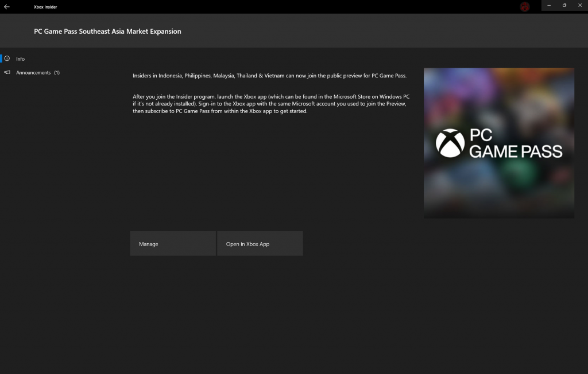Select the Info tab label
The height and width of the screenshot is (374, 588).
pyautogui.click(x=20, y=59)
